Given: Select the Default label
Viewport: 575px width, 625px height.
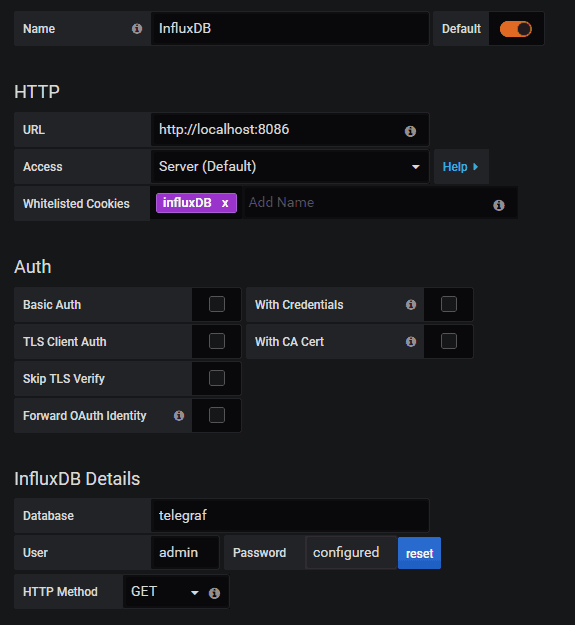Looking at the screenshot, I should (x=461, y=29).
